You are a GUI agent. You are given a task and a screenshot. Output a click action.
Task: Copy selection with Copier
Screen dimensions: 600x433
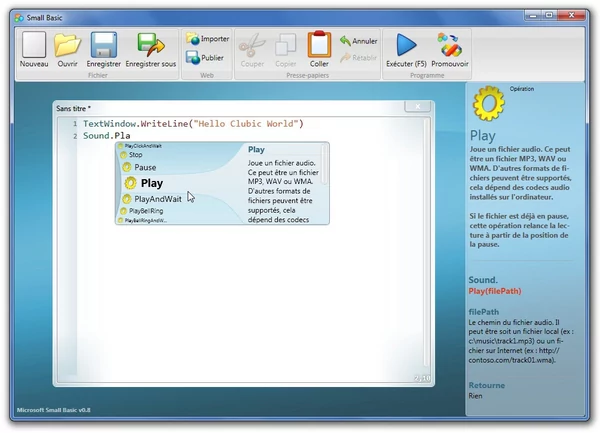(285, 50)
